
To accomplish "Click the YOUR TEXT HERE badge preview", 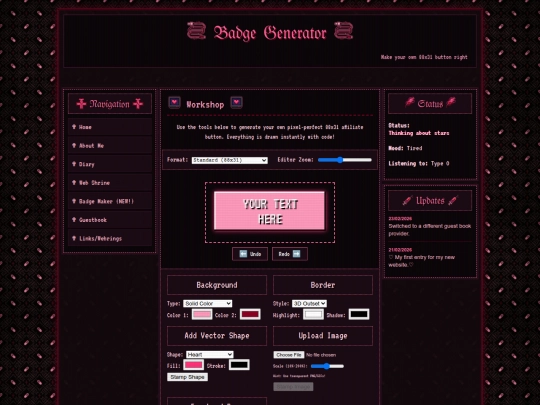I will tap(269, 211).
